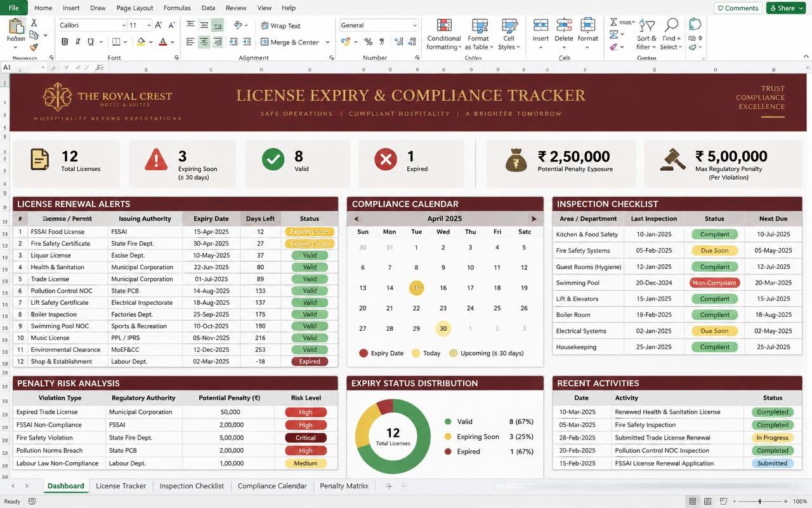Open the Compliance Calendar sheet tab
This screenshot has height=508, width=812.
(272, 486)
